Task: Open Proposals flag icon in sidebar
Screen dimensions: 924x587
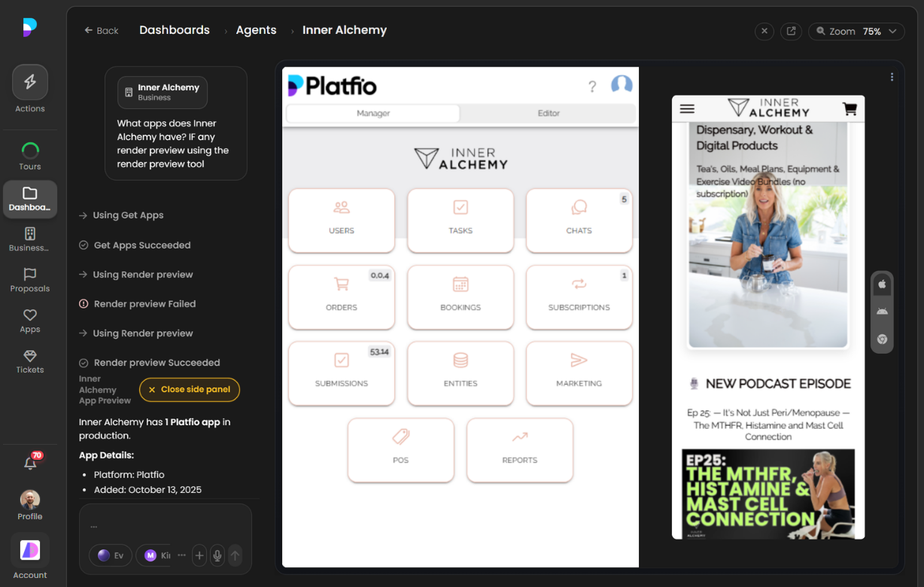Action: [30, 280]
